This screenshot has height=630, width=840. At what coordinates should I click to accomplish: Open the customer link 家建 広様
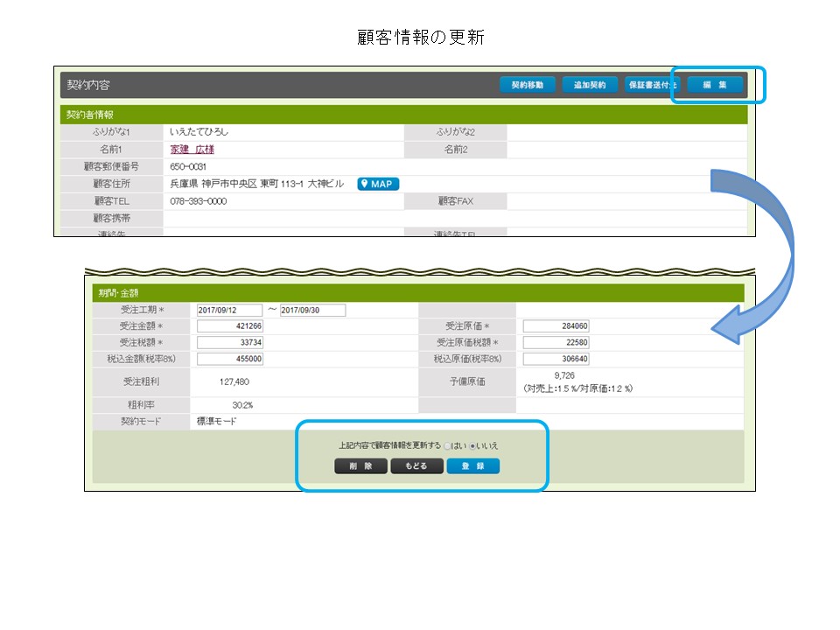pos(192,150)
